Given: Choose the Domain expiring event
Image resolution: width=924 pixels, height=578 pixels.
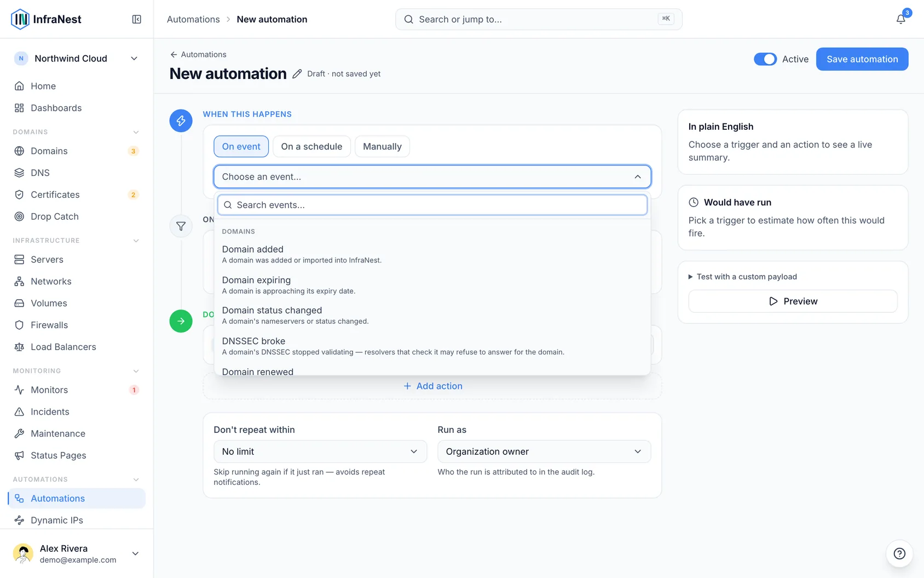Looking at the screenshot, I should click(432, 285).
